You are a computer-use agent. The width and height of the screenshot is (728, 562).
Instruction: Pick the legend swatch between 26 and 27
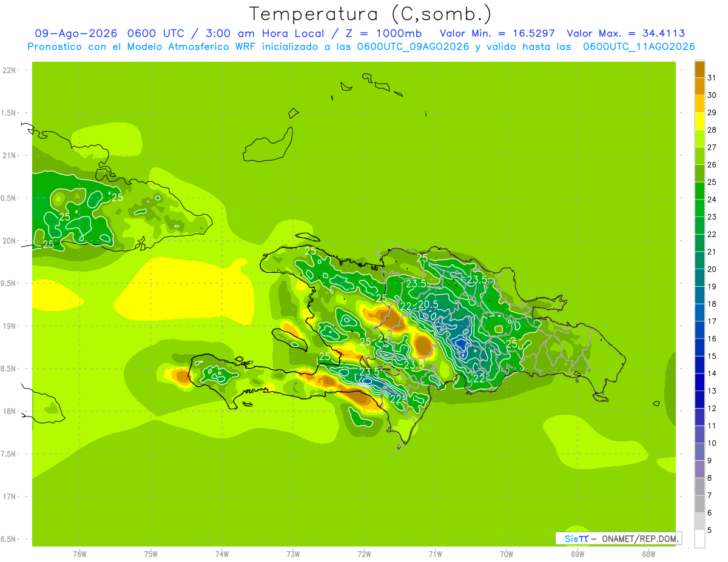point(699,156)
